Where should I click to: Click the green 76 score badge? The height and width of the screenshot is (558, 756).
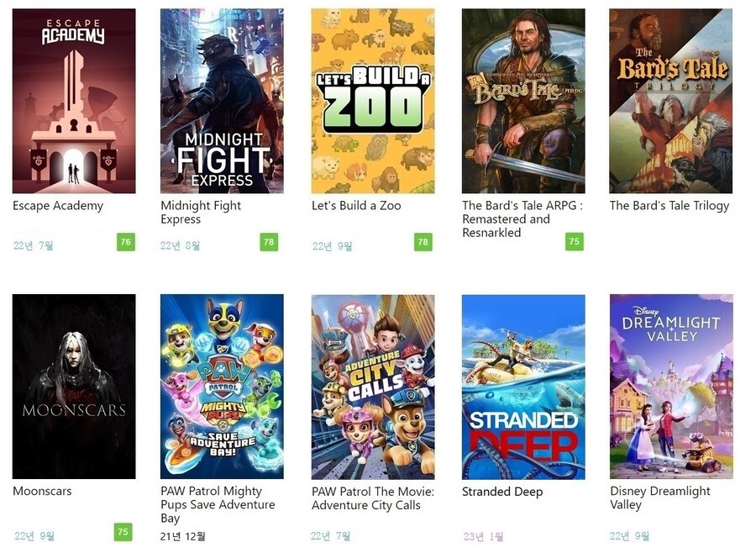point(126,242)
